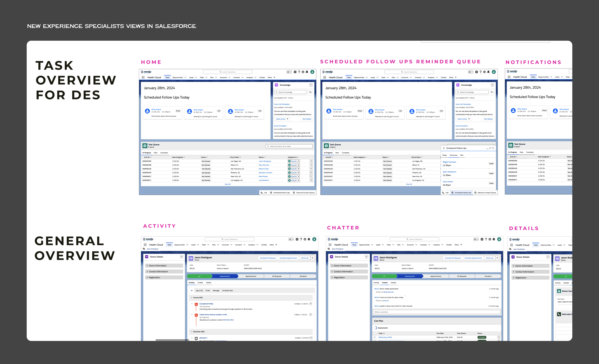The height and width of the screenshot is (364, 599).
Task: Expand the Donor Information section
Action: click(164, 265)
